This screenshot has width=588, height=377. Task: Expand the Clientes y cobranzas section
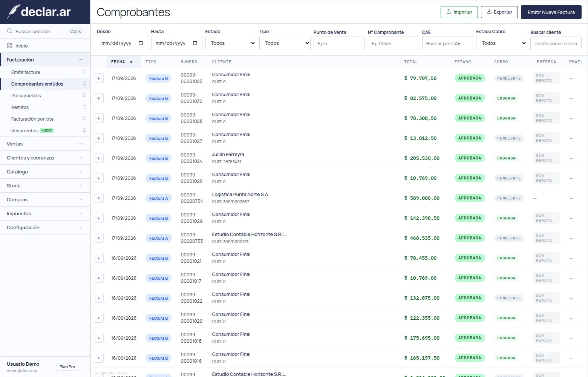click(x=45, y=158)
